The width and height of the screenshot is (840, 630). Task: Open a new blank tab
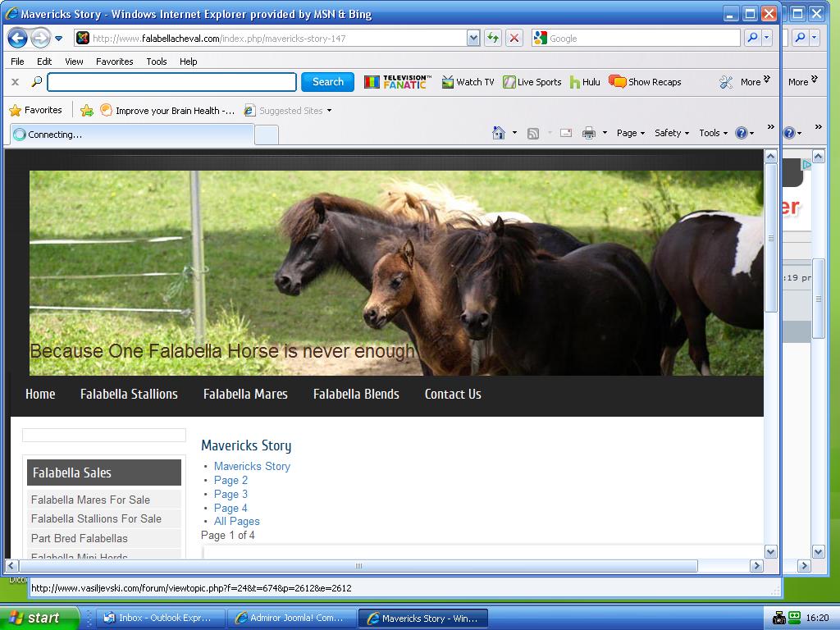click(267, 135)
